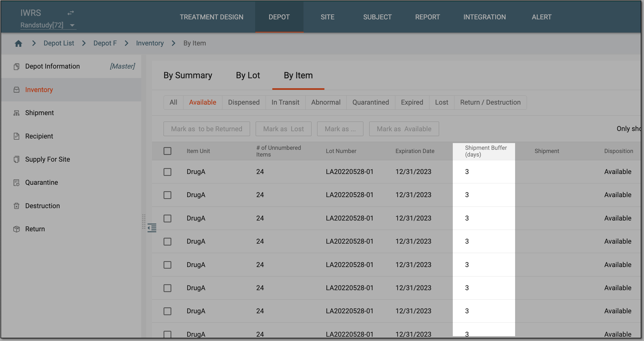Viewport: 644px width, 341px height.
Task: Click the Depot Information clipboard icon
Action: (x=17, y=66)
